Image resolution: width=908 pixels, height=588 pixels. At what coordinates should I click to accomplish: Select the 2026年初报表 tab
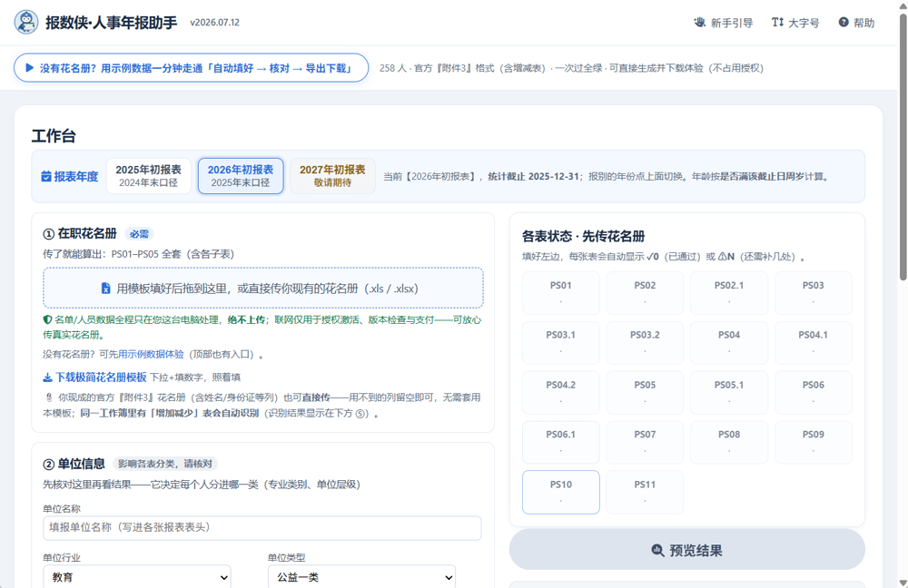click(x=241, y=176)
